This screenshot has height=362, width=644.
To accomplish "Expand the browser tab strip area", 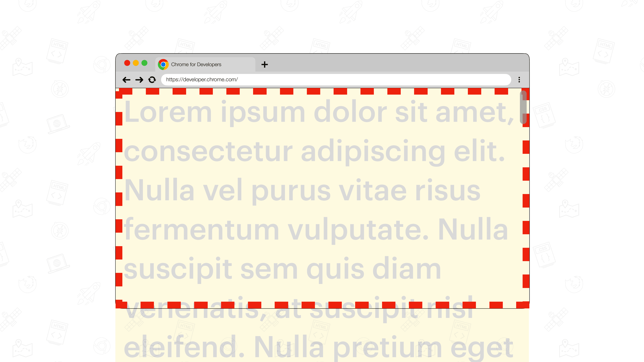I will 265,64.
